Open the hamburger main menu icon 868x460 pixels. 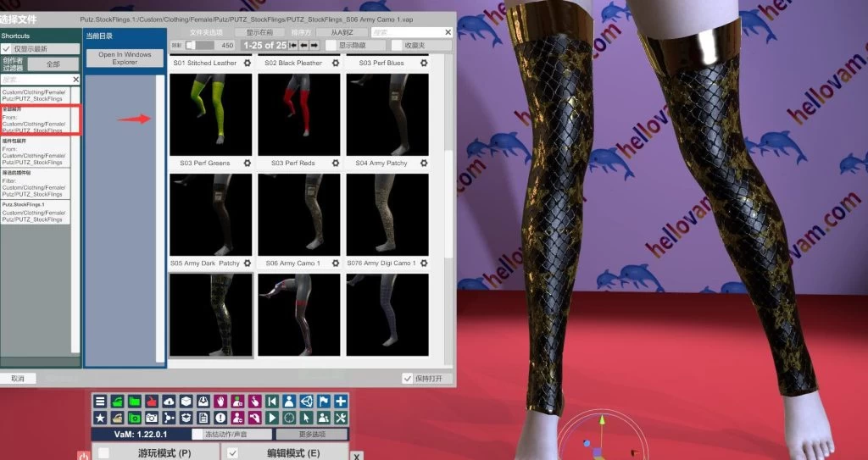pos(100,402)
